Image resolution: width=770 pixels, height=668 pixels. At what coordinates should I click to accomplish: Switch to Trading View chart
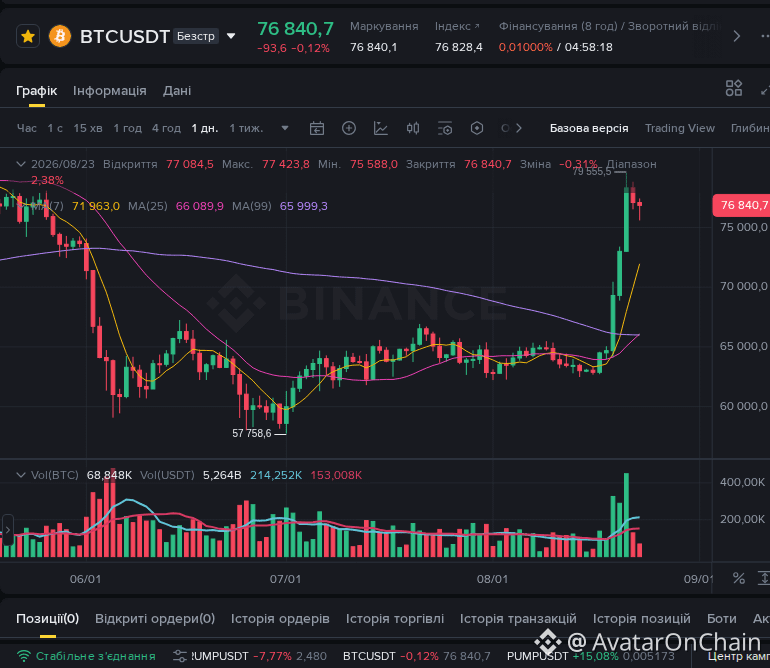[680, 128]
